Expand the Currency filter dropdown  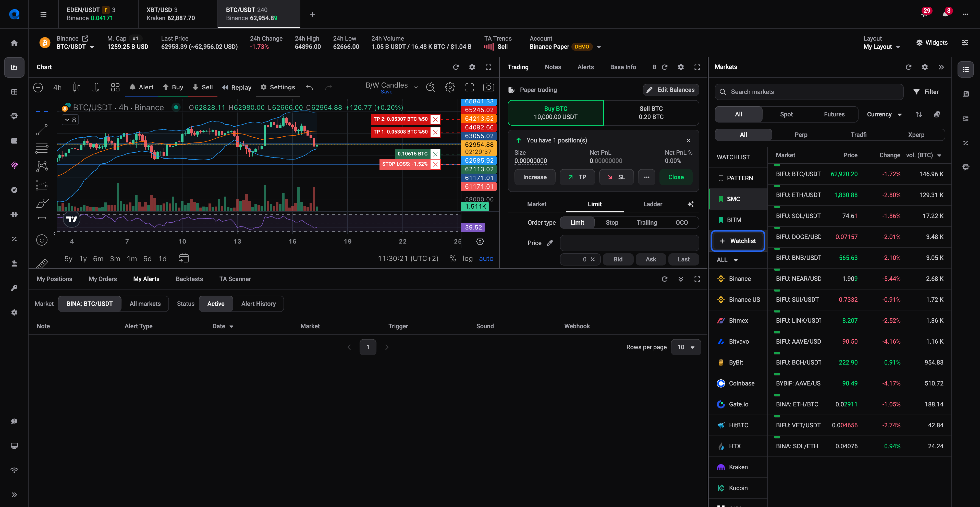[884, 114]
